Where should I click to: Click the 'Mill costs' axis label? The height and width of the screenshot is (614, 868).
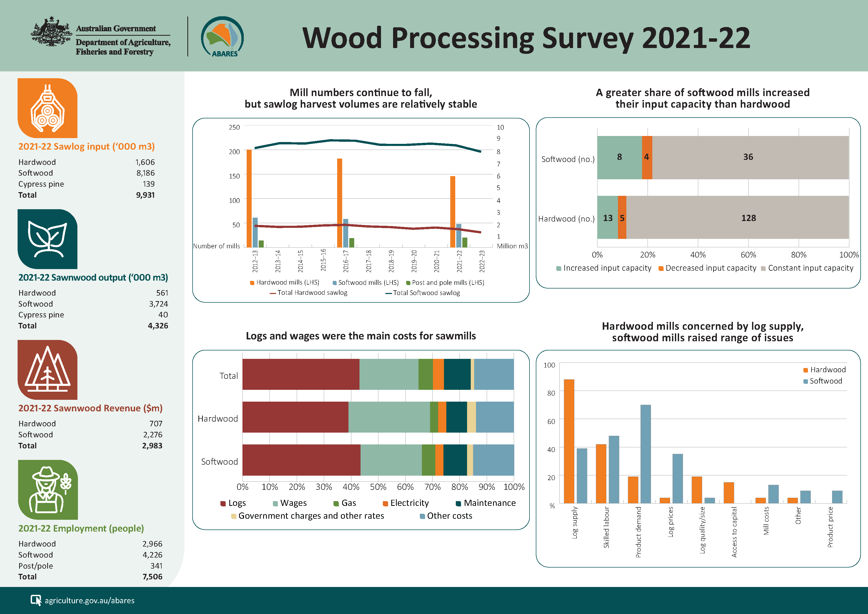pyautogui.click(x=766, y=521)
